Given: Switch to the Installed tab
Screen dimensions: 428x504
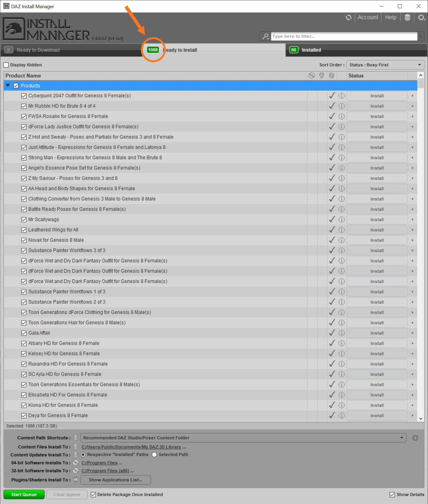Looking at the screenshot, I should point(356,50).
